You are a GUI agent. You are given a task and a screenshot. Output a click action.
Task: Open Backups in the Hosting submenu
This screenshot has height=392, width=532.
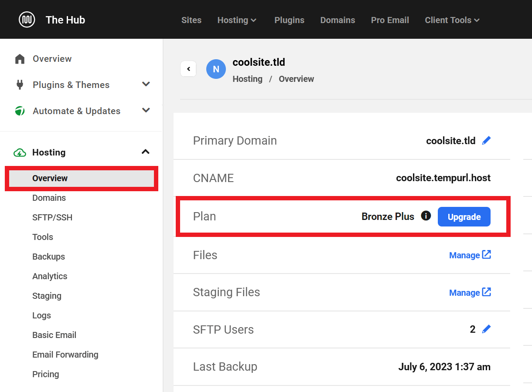click(x=48, y=257)
